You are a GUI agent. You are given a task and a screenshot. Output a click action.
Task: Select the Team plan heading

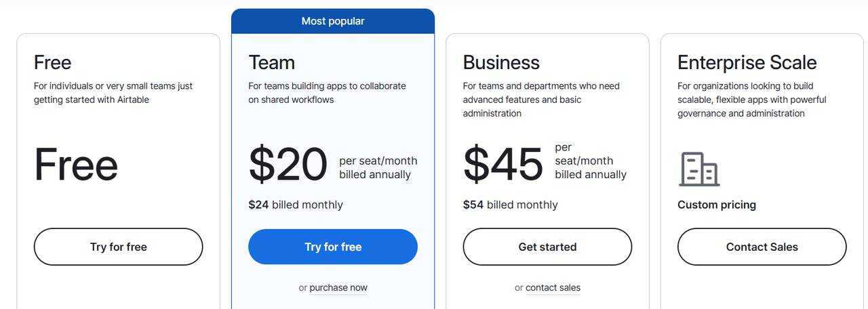point(271,62)
